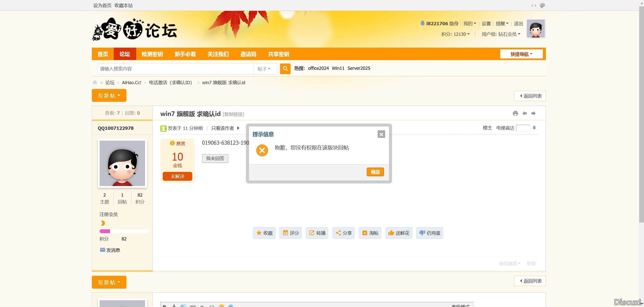Go to next thread arrow
This screenshot has width=644, height=307.
point(534,113)
